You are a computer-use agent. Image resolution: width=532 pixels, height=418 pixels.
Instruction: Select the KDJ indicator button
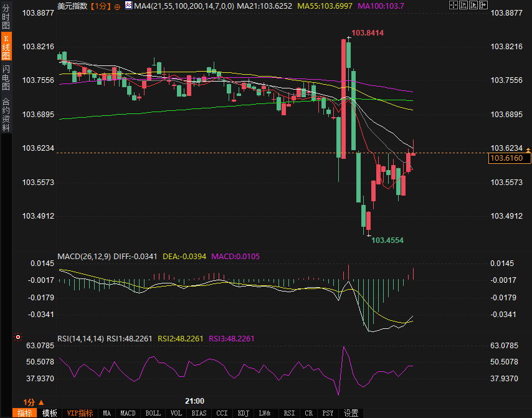pos(242,413)
